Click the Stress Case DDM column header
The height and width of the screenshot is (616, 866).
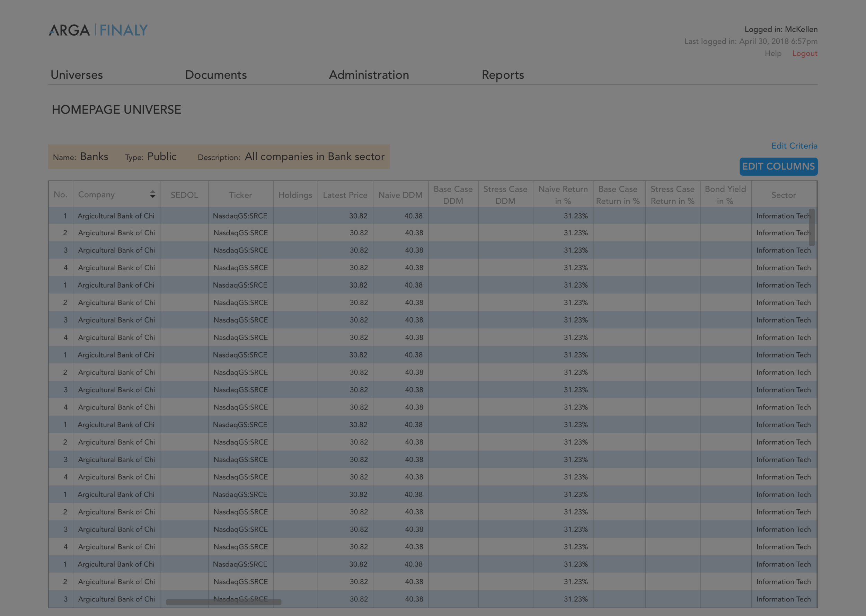point(505,195)
